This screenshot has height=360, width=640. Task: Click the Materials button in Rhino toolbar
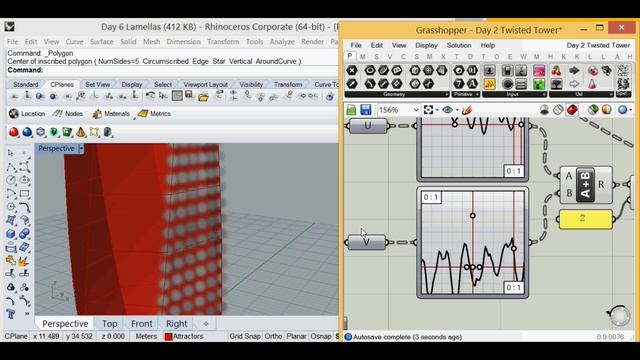click(111, 113)
